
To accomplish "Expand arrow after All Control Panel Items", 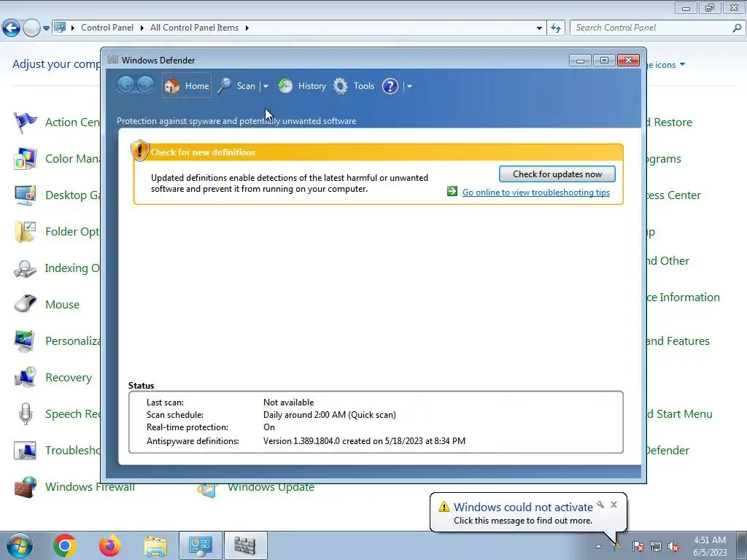I will (x=247, y=28).
